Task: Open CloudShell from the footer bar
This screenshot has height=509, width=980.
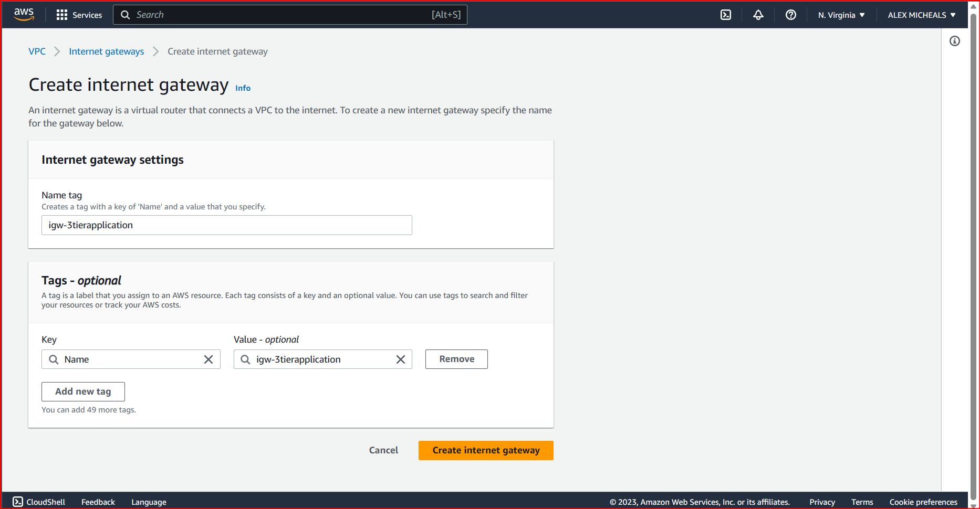Action: click(x=38, y=502)
